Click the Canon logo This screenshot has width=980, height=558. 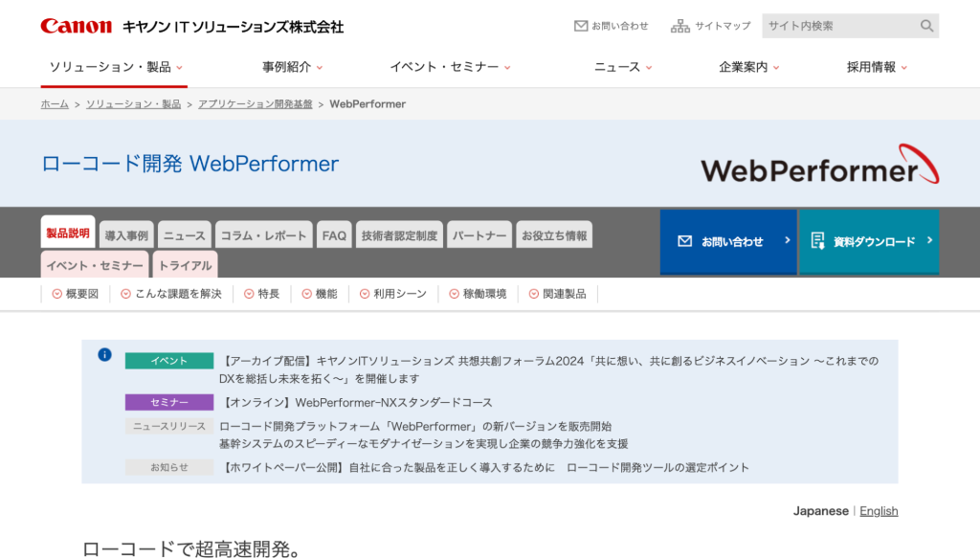pyautogui.click(x=77, y=26)
